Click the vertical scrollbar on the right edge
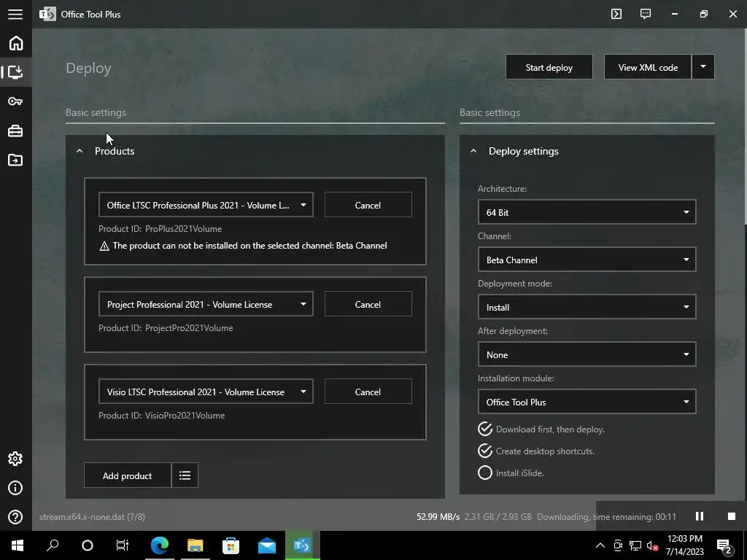 (745, 125)
